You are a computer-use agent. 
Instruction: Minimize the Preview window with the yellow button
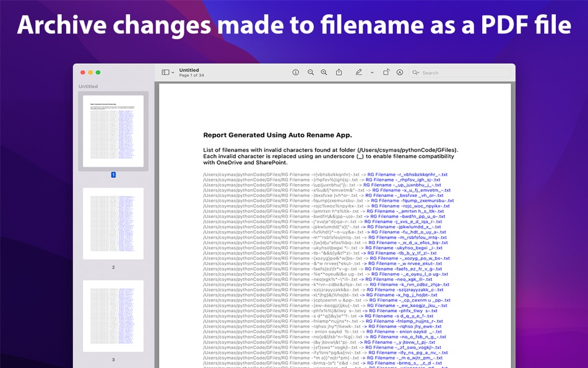[90, 72]
